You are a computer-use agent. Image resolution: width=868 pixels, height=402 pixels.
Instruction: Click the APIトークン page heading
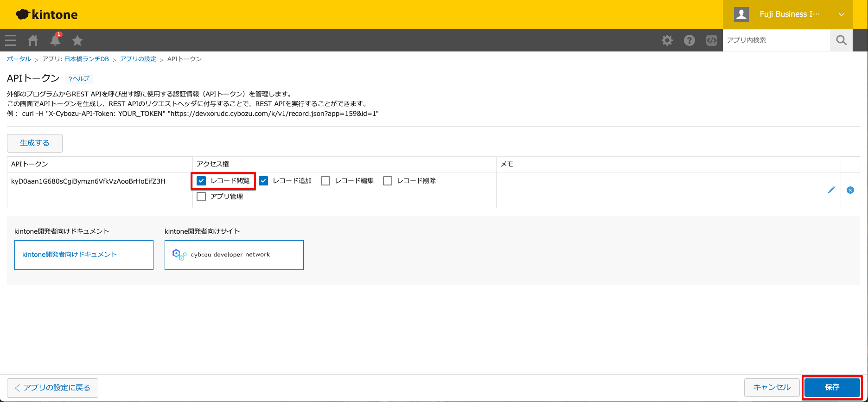click(33, 78)
